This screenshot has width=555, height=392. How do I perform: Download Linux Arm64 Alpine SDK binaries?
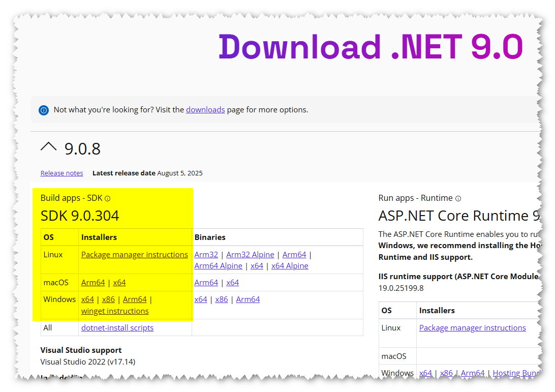[x=219, y=266]
